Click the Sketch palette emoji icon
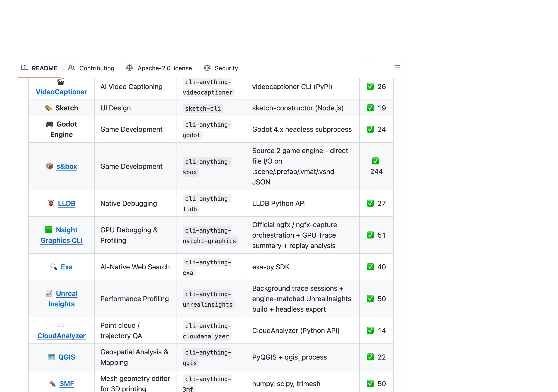 tap(48, 108)
